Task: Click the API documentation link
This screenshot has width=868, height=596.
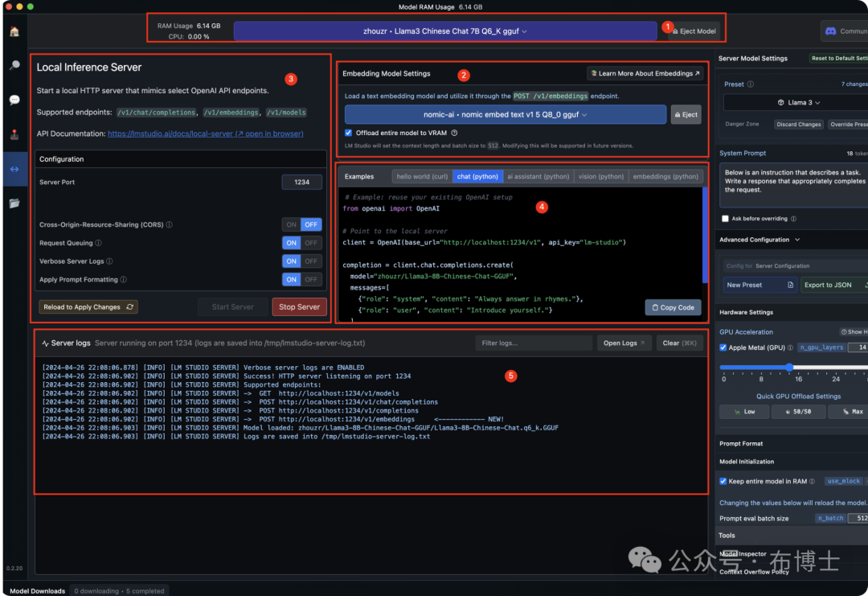Action: click(206, 134)
